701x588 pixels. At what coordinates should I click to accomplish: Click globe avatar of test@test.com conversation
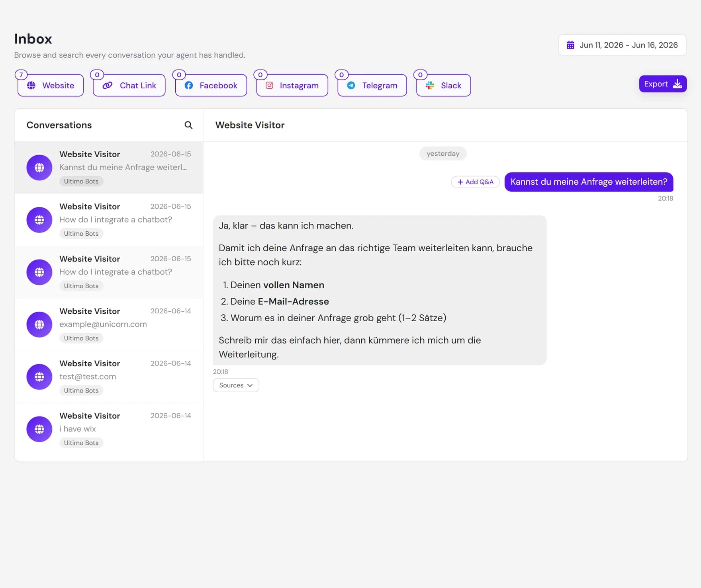coord(39,377)
